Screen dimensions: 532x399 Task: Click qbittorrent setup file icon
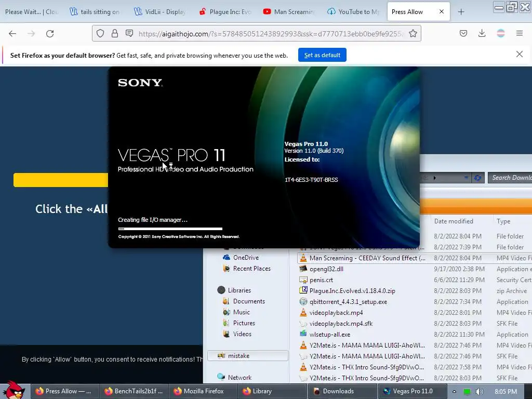(x=303, y=302)
